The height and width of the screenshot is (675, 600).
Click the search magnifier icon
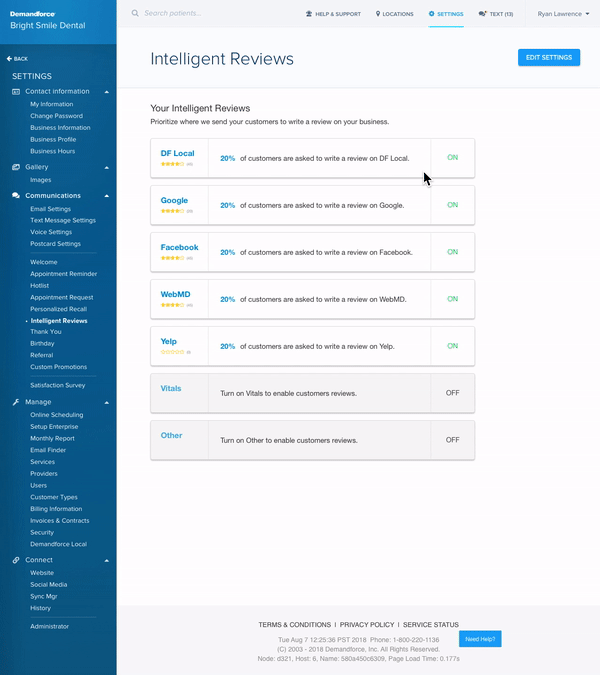(135, 13)
